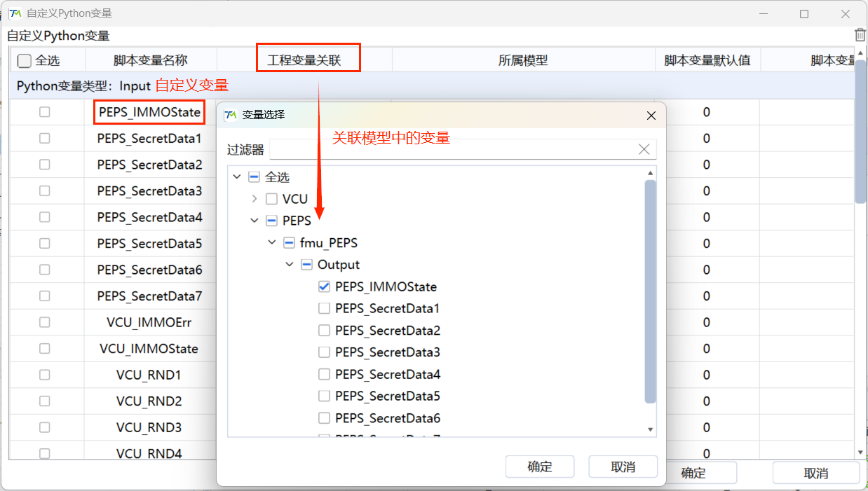Click the variable tree vertical scrollbar thumb
Screen dimensions: 868x491
tap(650, 291)
